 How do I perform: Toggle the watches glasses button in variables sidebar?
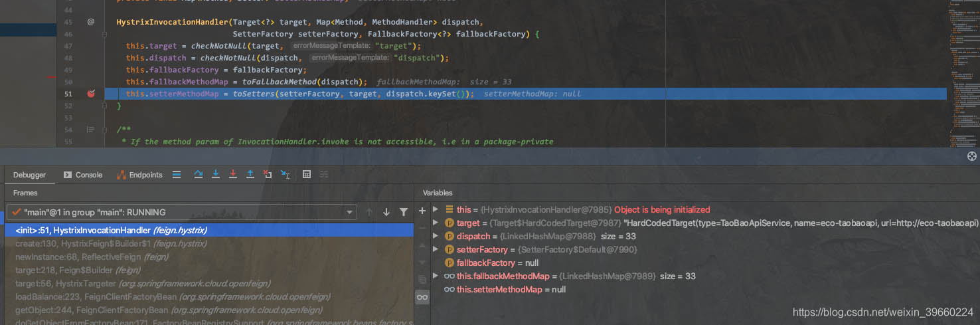422,297
